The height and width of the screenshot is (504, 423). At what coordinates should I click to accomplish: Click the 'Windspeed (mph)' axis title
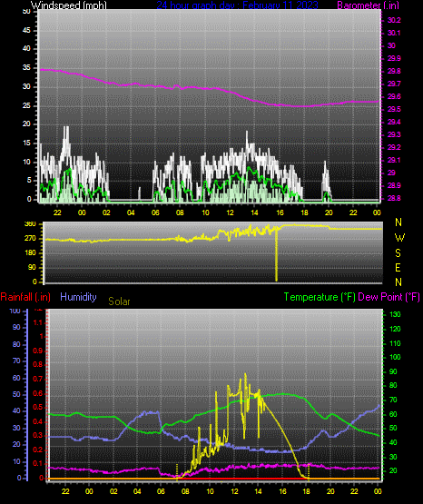[x=69, y=5]
